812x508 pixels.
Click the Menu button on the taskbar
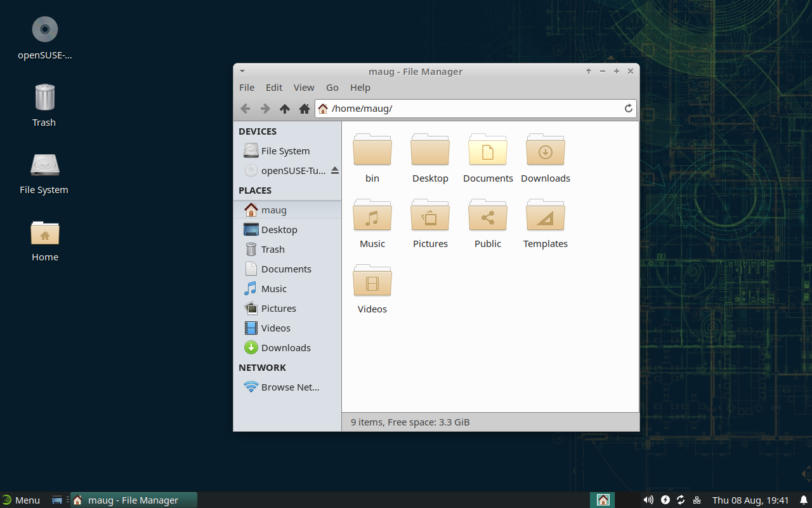[x=21, y=500]
